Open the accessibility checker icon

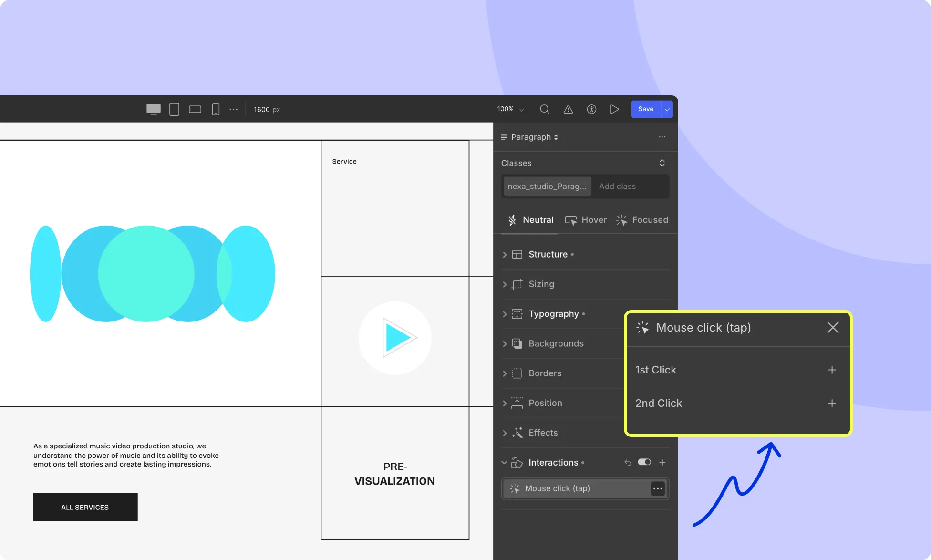click(x=591, y=109)
